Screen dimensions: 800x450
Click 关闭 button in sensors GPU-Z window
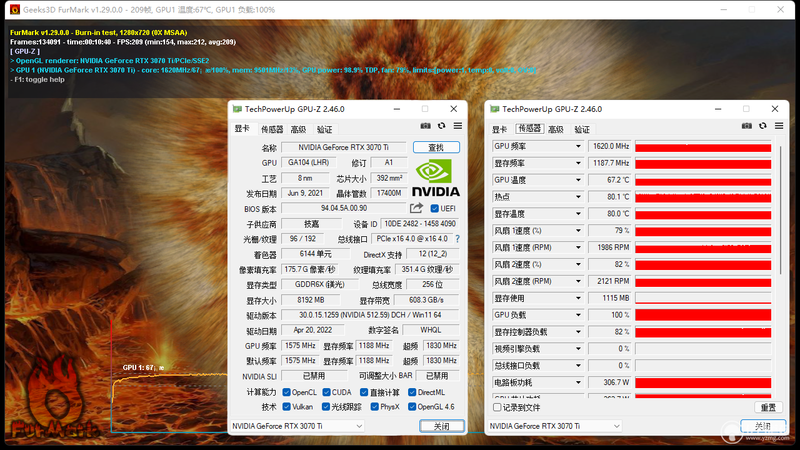click(x=763, y=426)
